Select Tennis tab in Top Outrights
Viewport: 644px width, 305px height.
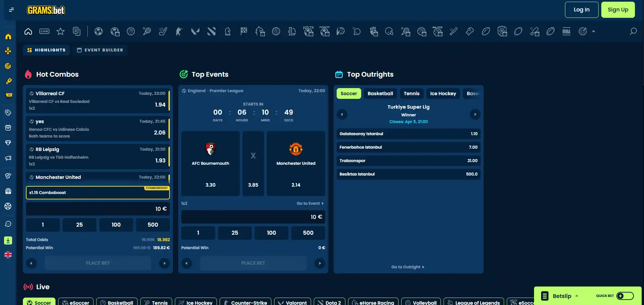click(x=412, y=93)
